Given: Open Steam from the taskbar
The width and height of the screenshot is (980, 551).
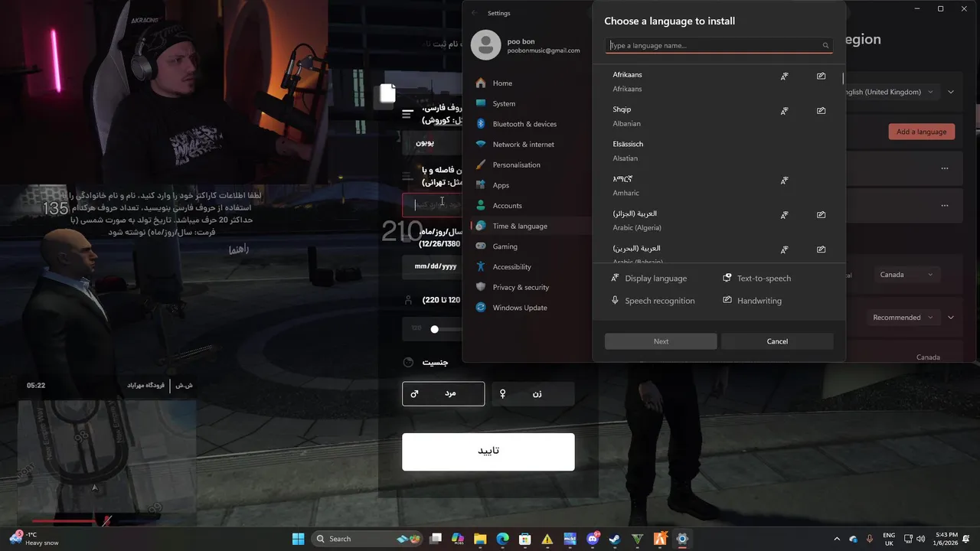Looking at the screenshot, I should coord(615,539).
